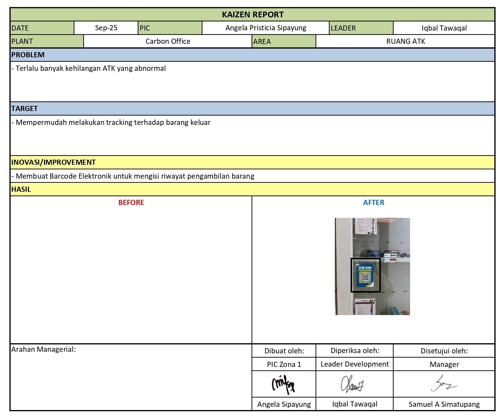Select the RUANG ATK area cell
Image resolution: width=504 pixels, height=420 pixels.
[405, 42]
